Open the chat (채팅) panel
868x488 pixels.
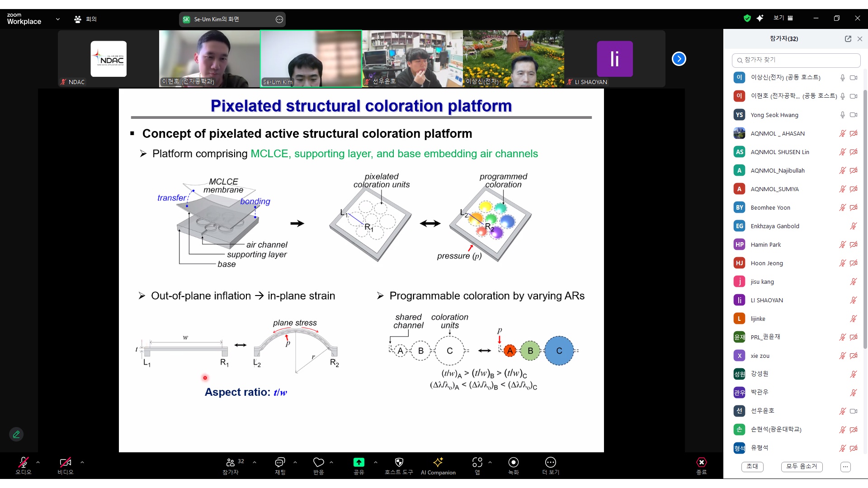(280, 466)
